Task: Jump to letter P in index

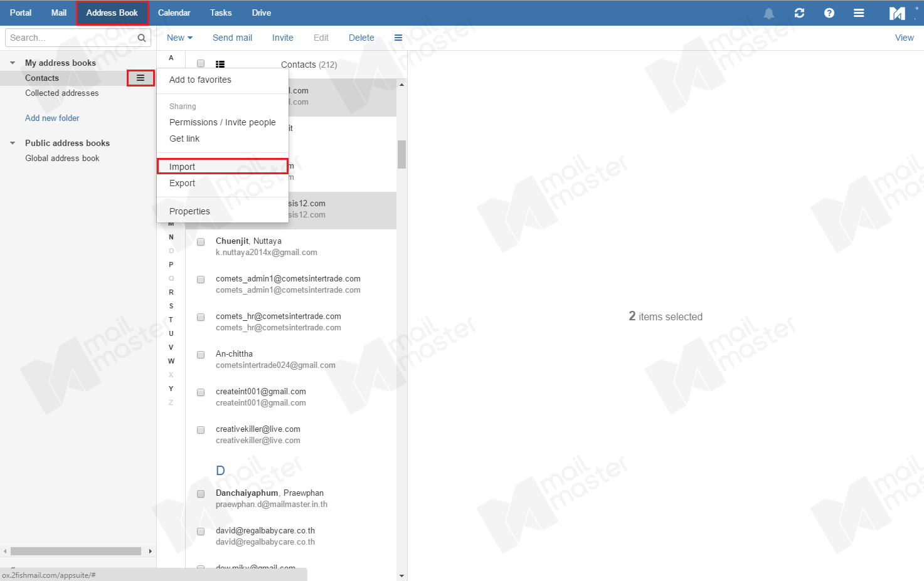Action: 171,264
